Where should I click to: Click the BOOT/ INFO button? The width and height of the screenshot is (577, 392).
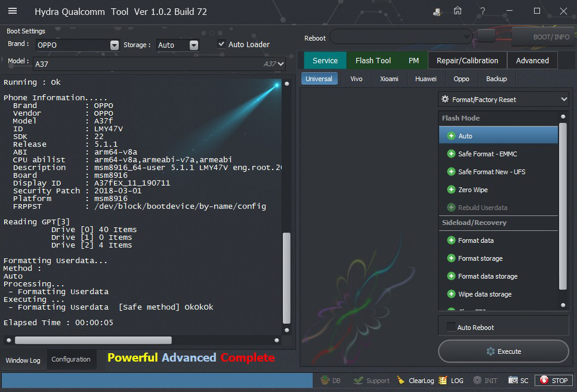tap(544, 37)
